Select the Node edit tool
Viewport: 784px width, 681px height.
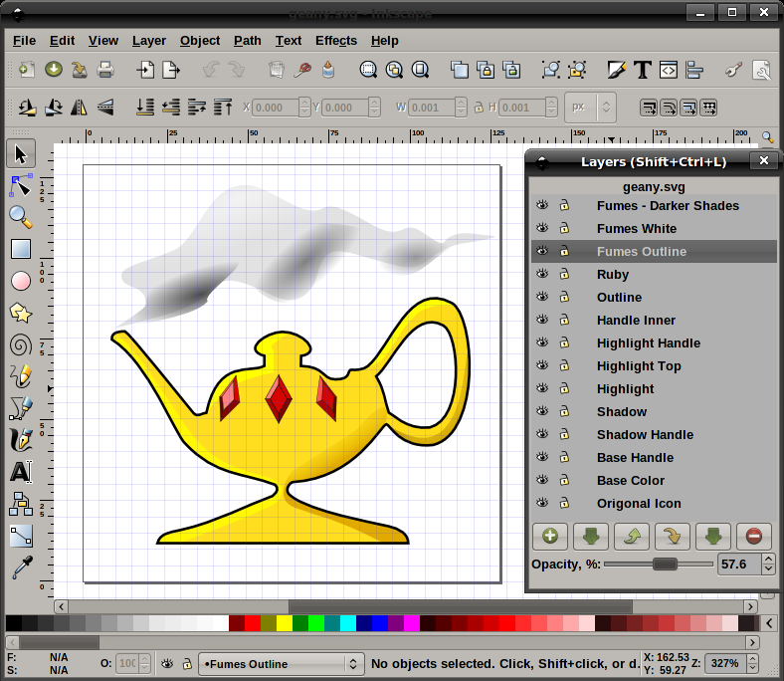click(x=21, y=185)
